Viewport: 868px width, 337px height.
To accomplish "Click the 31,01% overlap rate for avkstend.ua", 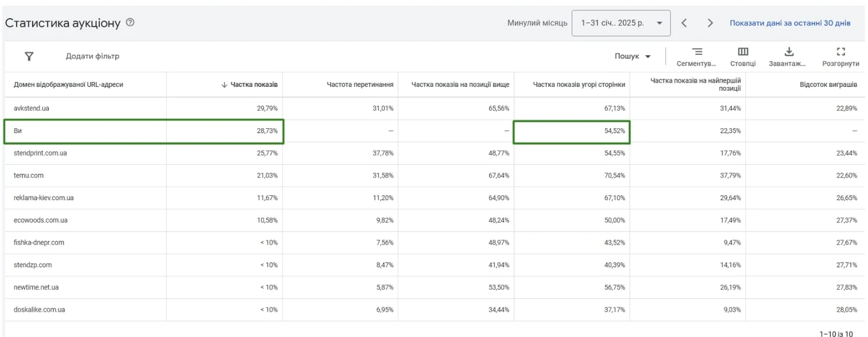I will point(383,108).
